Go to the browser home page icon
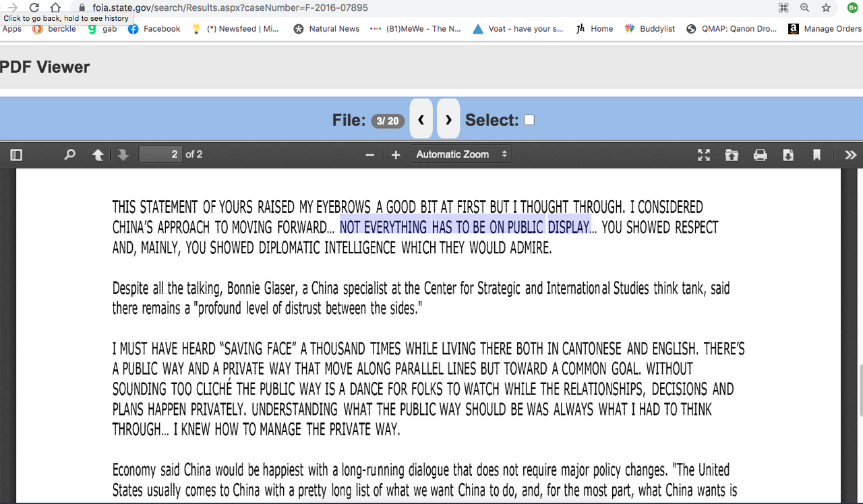 pyautogui.click(x=56, y=7)
